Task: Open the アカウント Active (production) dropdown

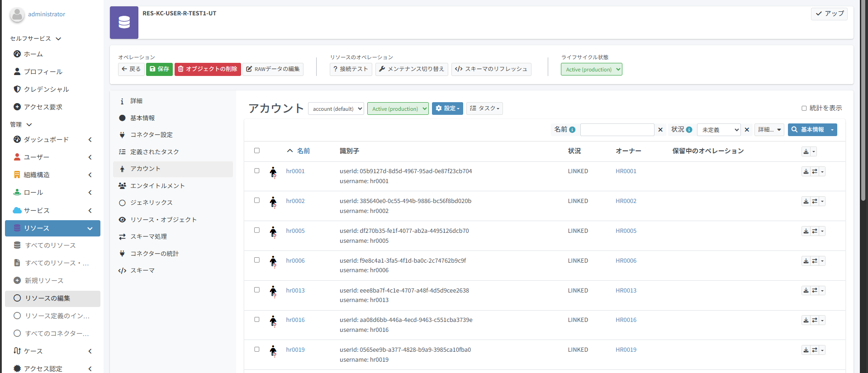Action: pos(398,109)
